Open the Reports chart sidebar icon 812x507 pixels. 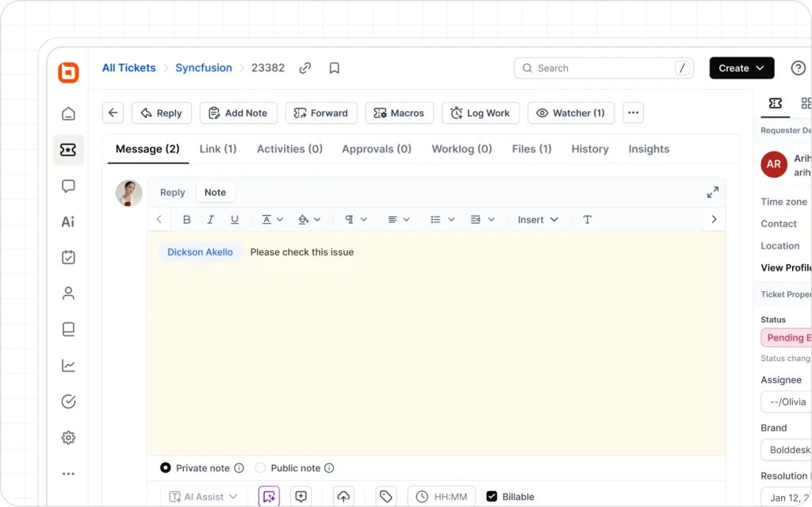pyautogui.click(x=68, y=366)
